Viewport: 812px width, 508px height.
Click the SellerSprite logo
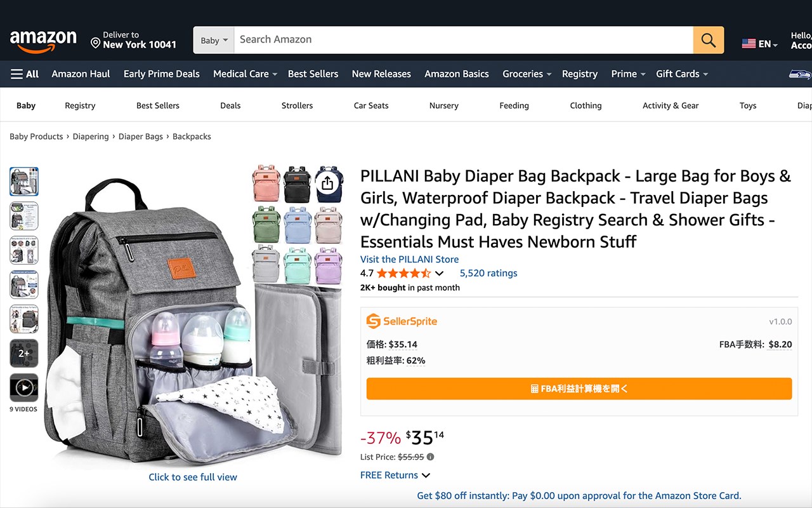coord(402,321)
